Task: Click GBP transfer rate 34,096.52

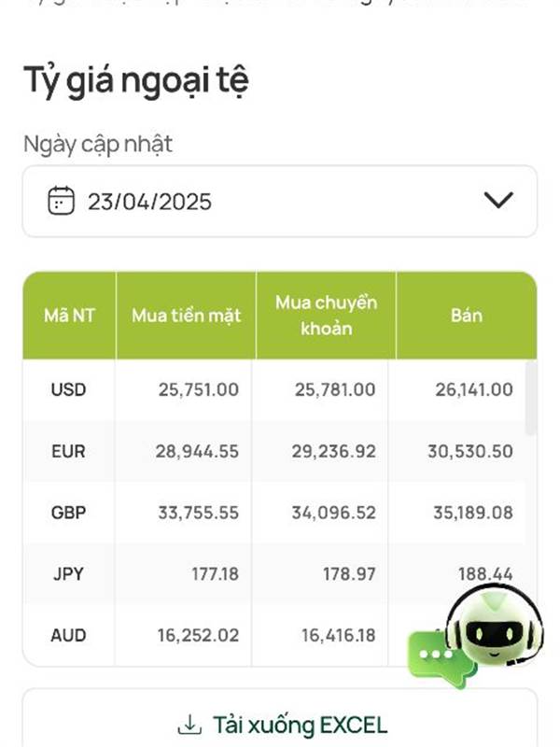Action: (x=334, y=513)
